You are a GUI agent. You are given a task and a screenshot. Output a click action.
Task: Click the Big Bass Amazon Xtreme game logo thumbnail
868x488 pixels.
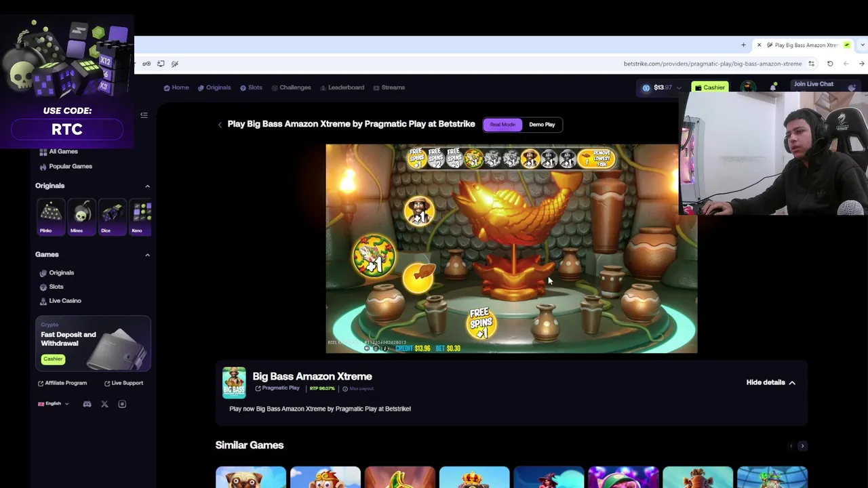(234, 383)
